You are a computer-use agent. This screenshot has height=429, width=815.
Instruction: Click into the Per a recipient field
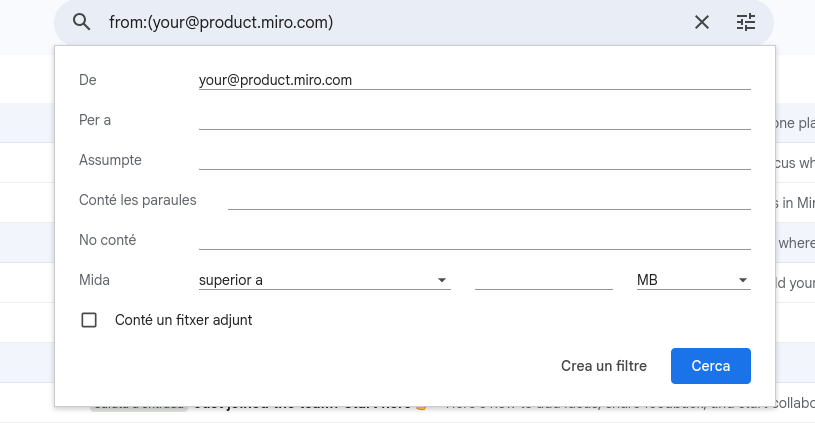[x=474, y=120]
